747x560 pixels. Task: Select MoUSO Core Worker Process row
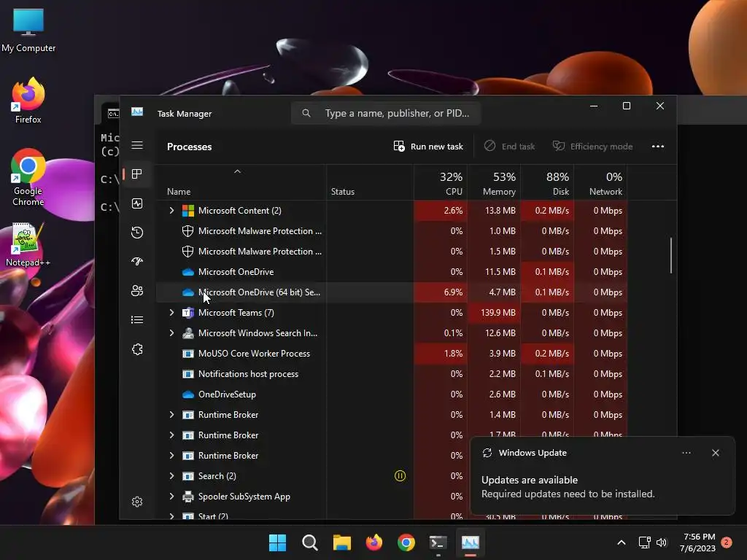coord(392,354)
